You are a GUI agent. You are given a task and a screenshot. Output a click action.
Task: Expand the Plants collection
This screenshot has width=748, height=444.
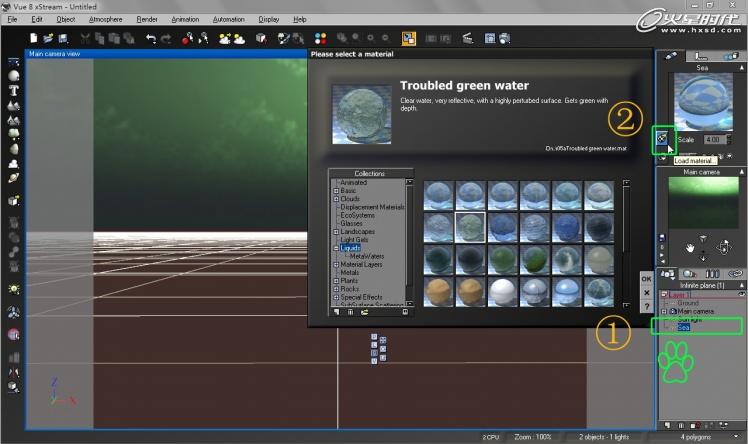(x=336, y=281)
